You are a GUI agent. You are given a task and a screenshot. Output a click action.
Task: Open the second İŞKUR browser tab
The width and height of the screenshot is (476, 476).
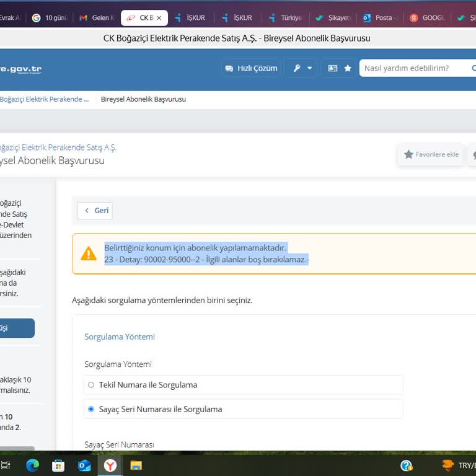[x=238, y=18]
